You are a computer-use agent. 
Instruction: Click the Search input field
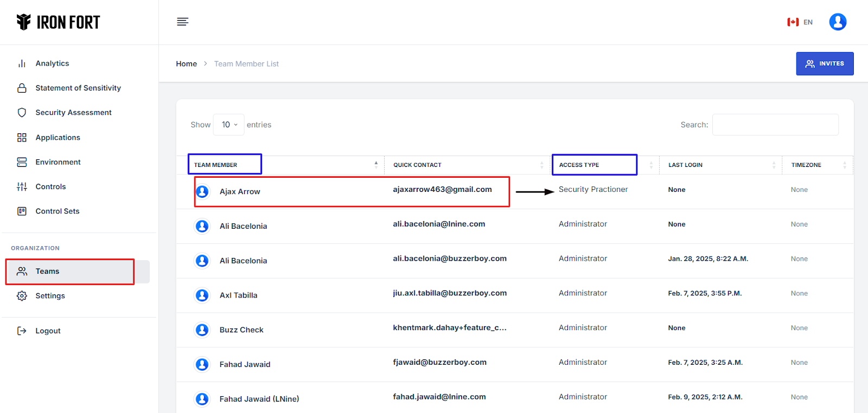(775, 125)
